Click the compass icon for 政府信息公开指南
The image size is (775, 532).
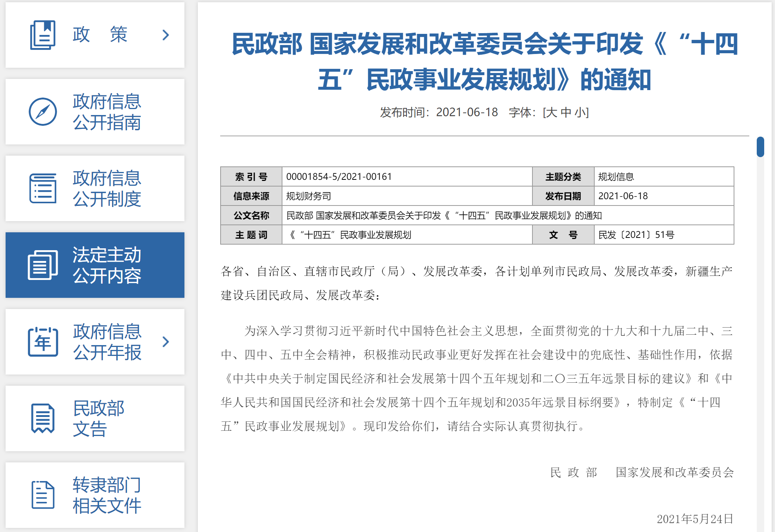[x=43, y=112]
